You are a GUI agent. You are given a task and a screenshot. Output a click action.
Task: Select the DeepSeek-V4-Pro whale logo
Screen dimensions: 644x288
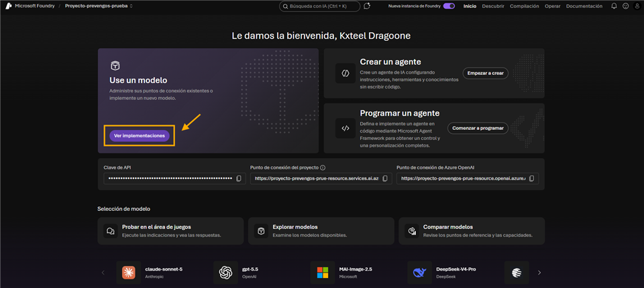[x=419, y=273]
